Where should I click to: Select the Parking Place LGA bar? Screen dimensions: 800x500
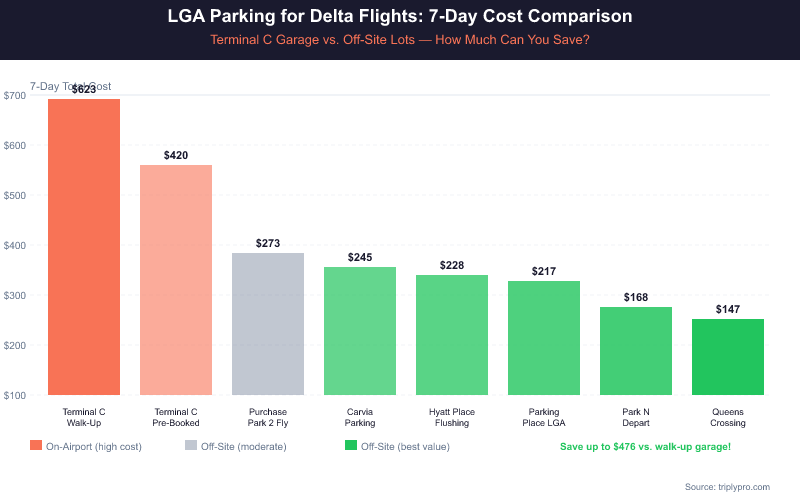pyautogui.click(x=544, y=338)
